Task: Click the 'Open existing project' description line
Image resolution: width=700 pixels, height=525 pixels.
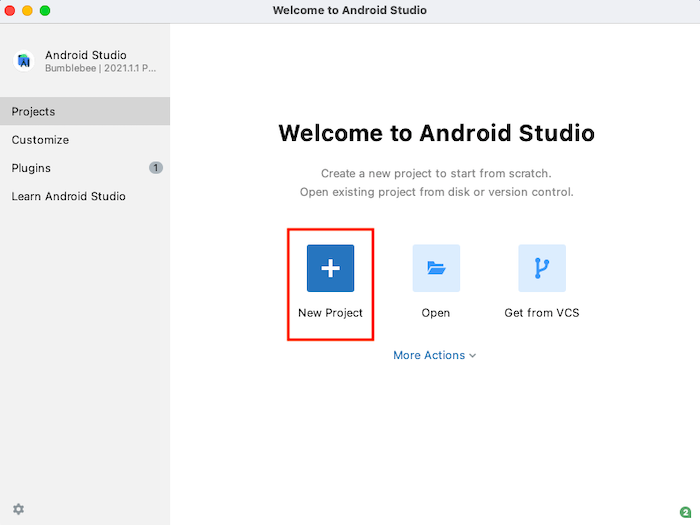Action: coord(437,192)
